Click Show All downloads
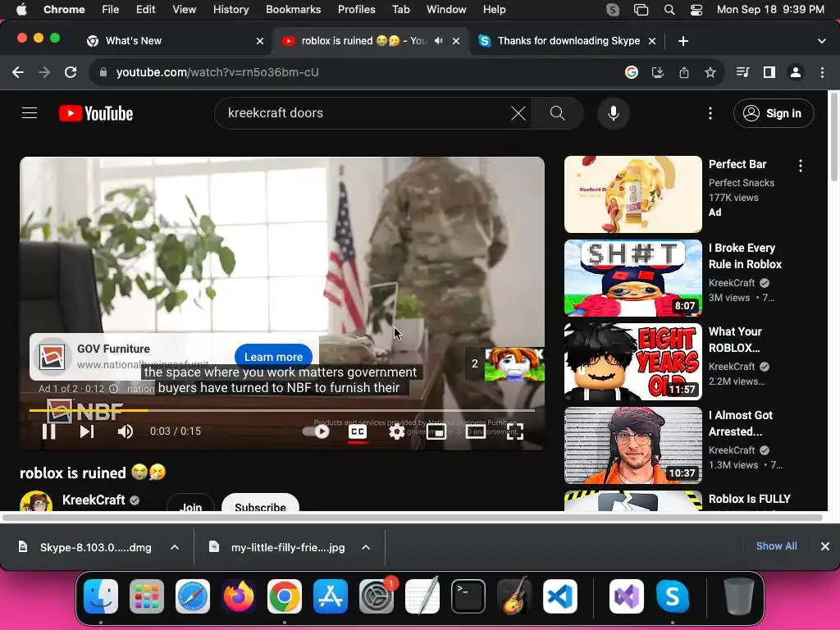 (x=776, y=546)
